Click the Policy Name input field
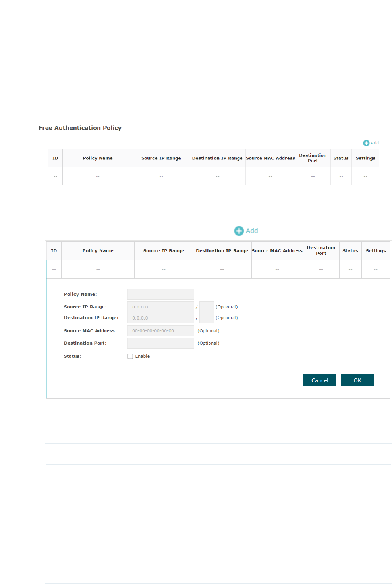The image size is (392, 584). 160,294
